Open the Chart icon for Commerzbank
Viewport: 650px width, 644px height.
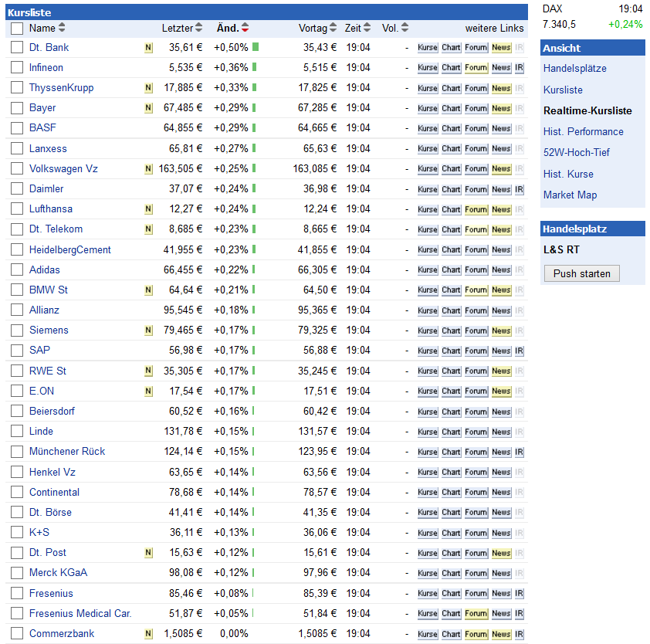click(451, 634)
